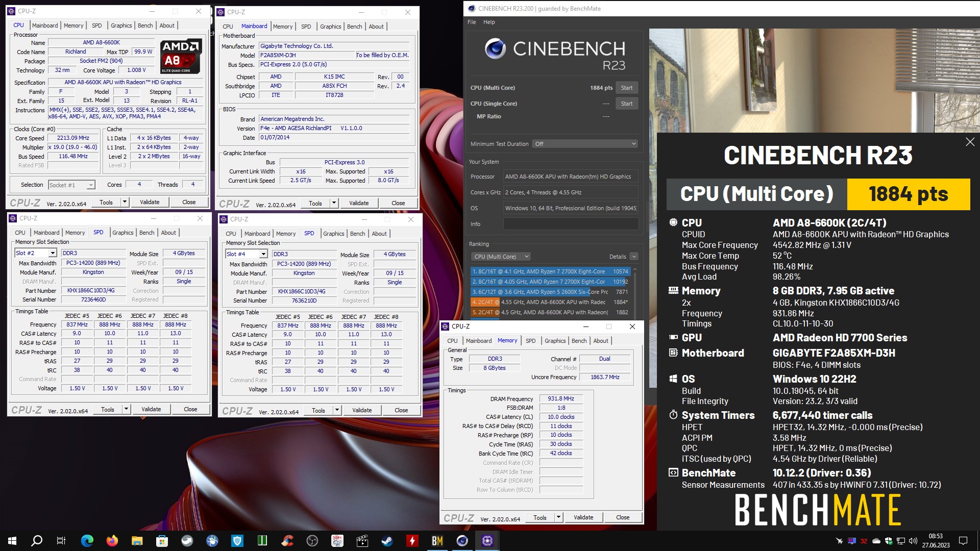Launch CCleaner from the taskbar
This screenshot has height=551, width=980.
pos(287,541)
